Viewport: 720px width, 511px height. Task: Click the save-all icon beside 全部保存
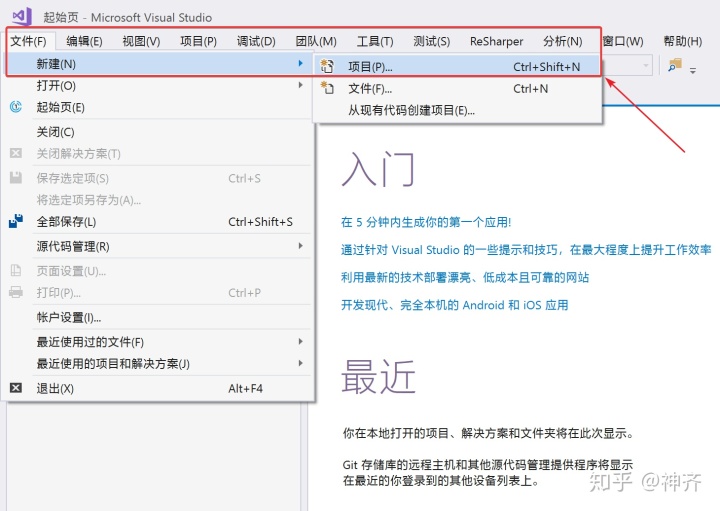coord(16,221)
